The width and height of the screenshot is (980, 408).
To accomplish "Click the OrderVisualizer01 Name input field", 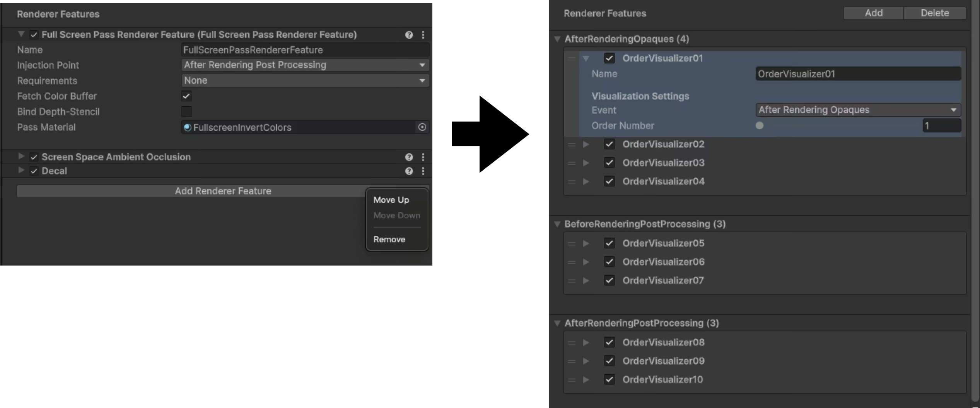I will point(858,74).
